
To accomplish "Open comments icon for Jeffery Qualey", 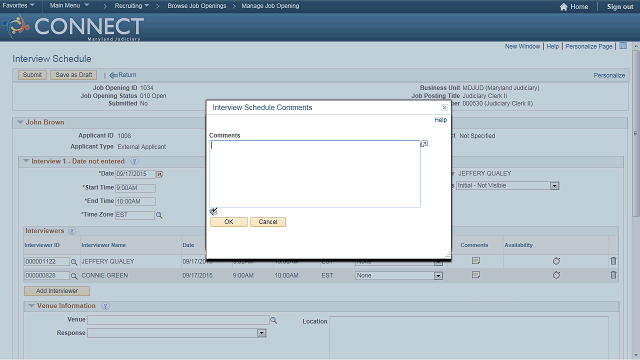I will click(476, 261).
